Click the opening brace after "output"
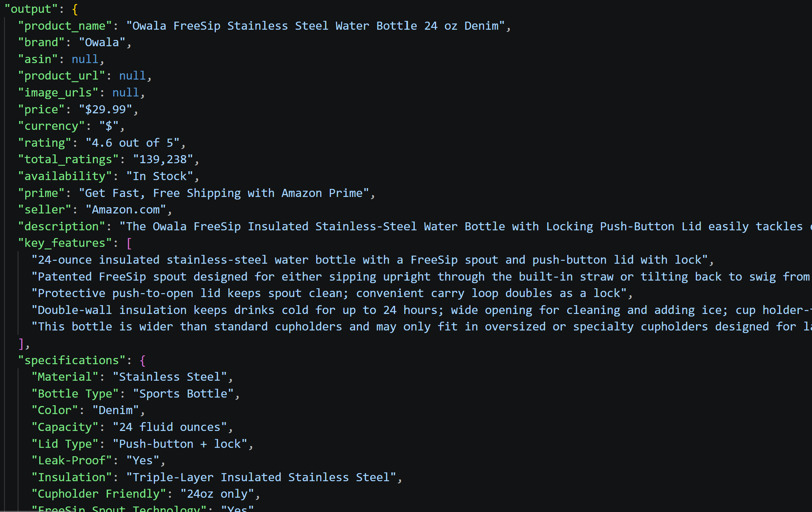The height and width of the screenshot is (512, 812). [x=75, y=9]
